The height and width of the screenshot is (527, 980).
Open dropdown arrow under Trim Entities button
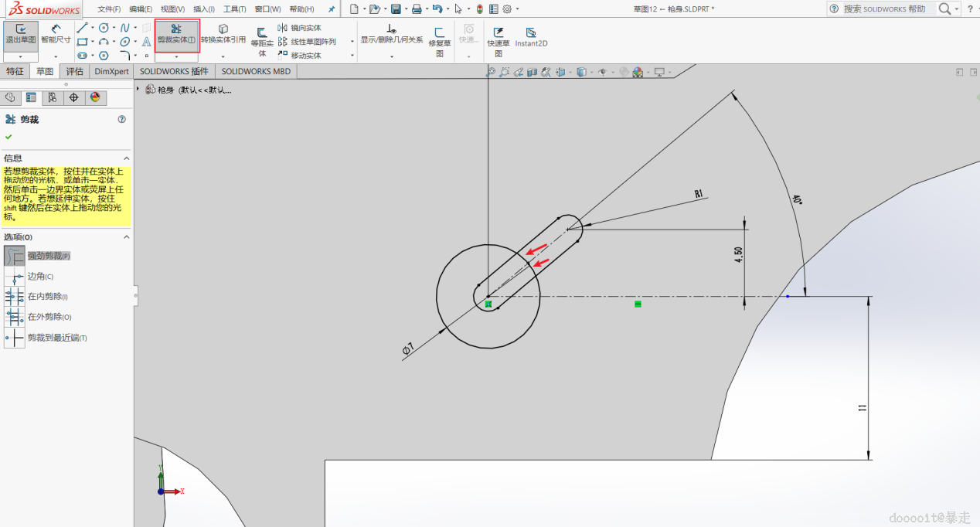pyautogui.click(x=176, y=56)
